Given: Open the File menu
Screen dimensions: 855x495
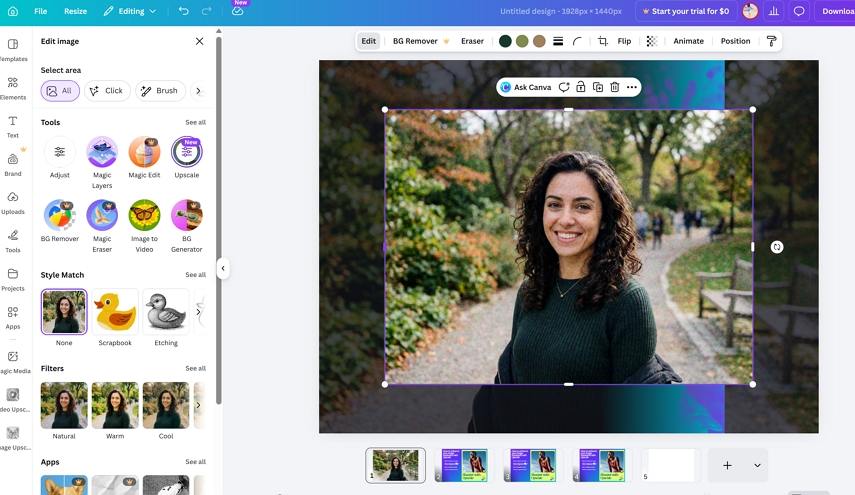Looking at the screenshot, I should coord(40,11).
